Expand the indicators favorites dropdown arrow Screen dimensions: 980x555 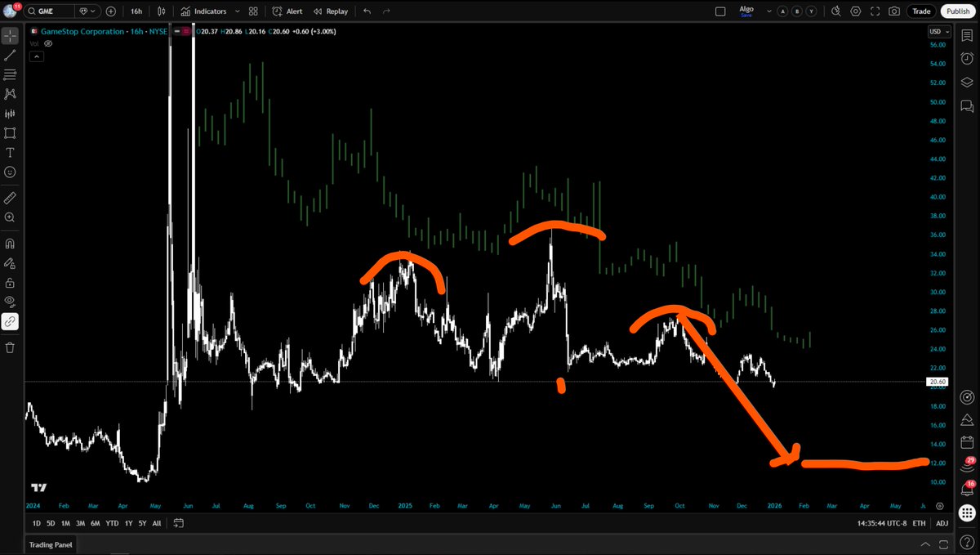tap(237, 11)
